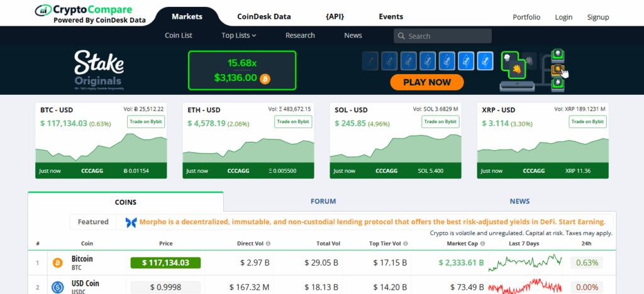Screen dimensions: 644x294
Task: Click the Top Tier Vol info icon
Action: coord(406,244)
